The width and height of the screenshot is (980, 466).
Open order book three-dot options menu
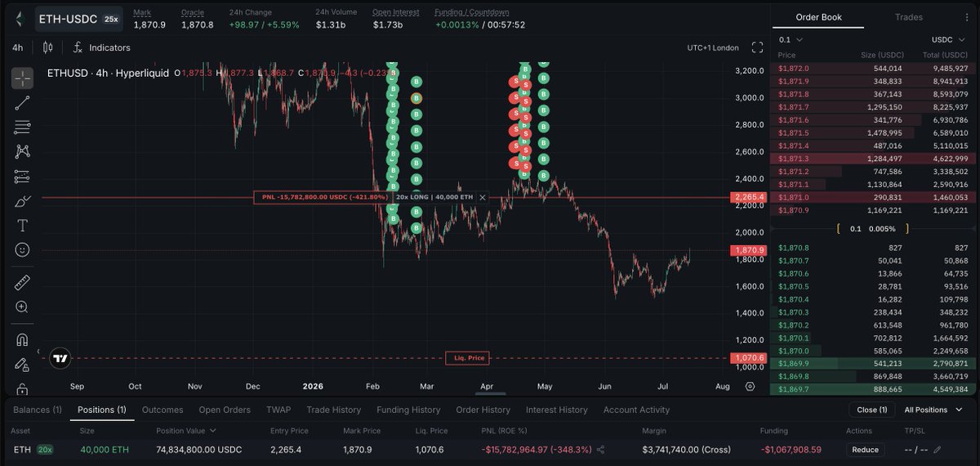tap(966, 17)
